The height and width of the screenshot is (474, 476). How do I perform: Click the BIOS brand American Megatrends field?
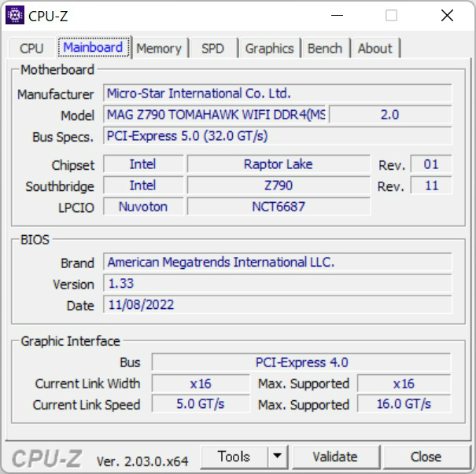click(x=278, y=262)
